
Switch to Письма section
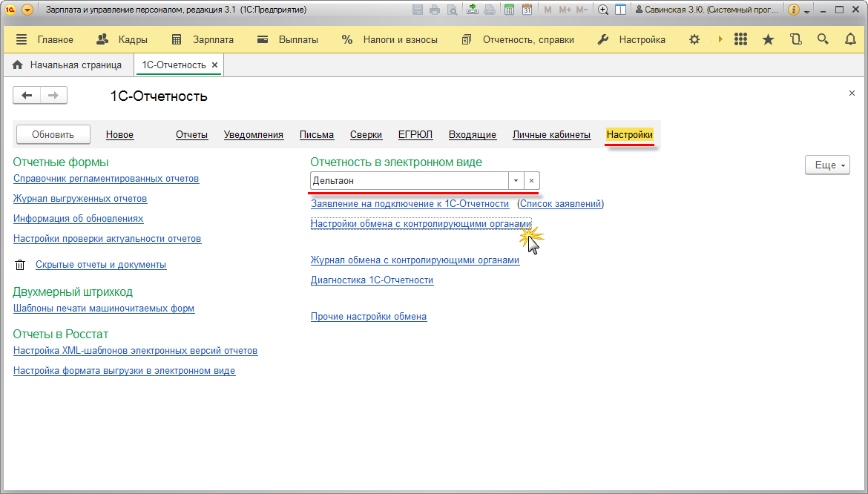[317, 134]
